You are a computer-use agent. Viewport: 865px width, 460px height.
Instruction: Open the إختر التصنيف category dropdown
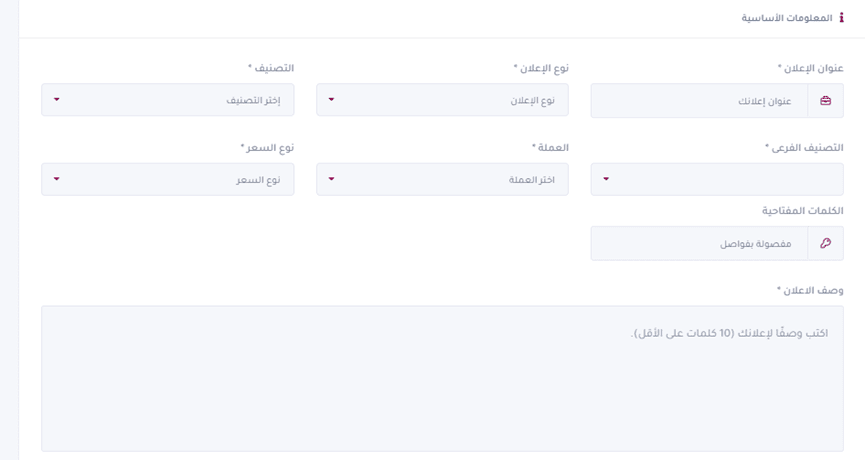coord(168,100)
